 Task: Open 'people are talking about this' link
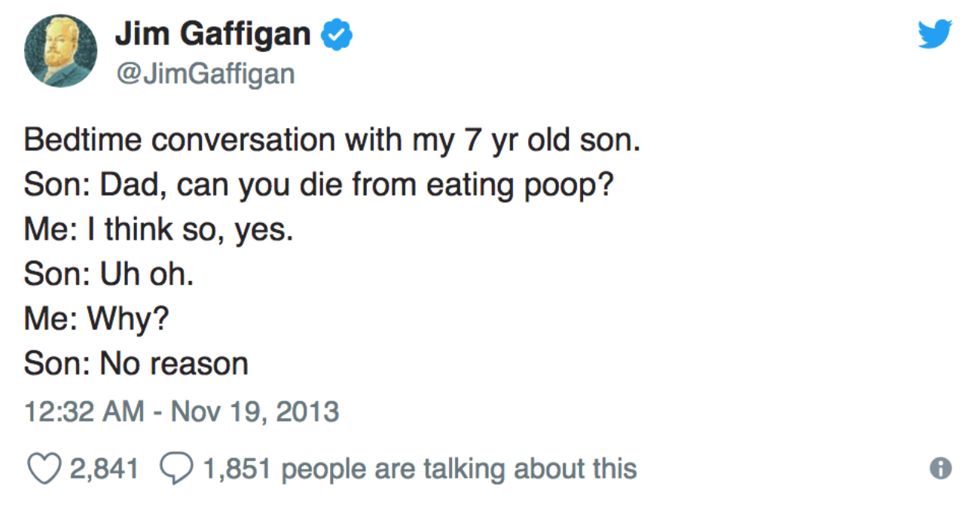(x=459, y=469)
